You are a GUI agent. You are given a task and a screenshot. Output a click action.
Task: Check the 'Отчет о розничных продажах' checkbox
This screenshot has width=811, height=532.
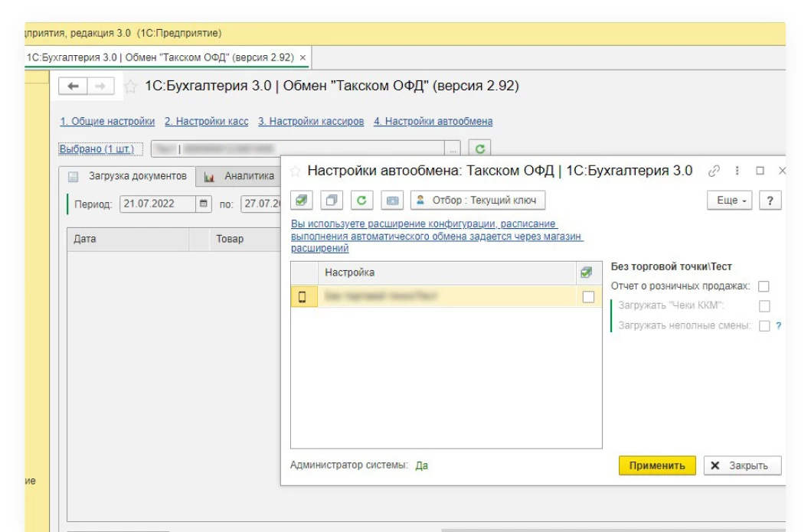[x=763, y=286]
